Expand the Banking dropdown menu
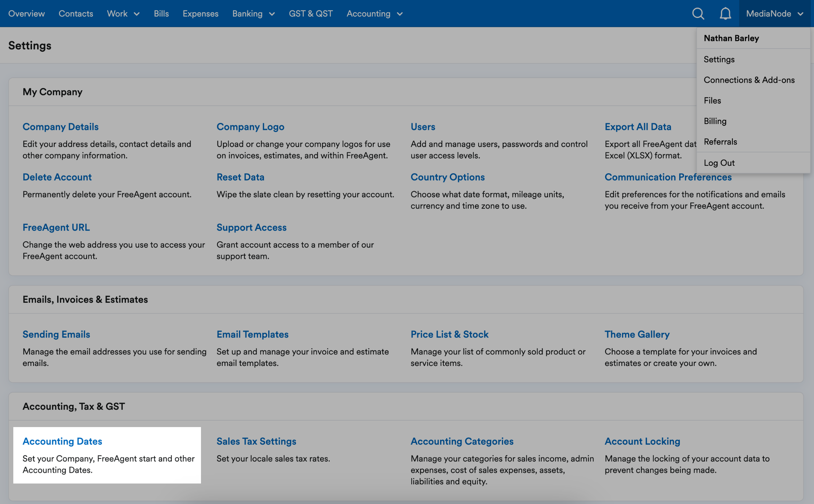The image size is (814, 504). 253,14
